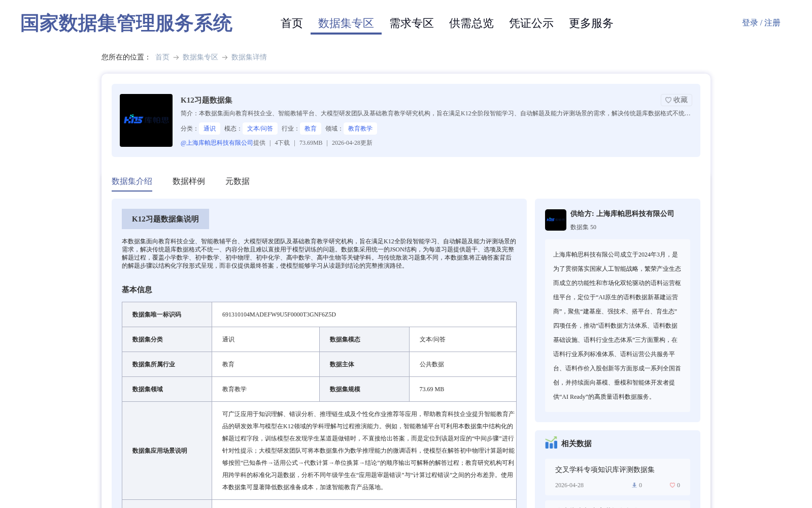Open 更多服务 navigation menu

[x=591, y=23]
